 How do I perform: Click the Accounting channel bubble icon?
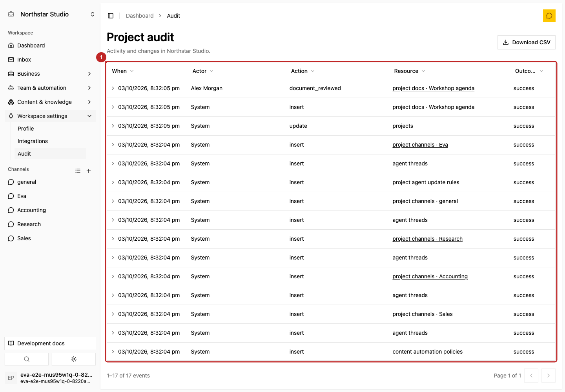point(11,210)
